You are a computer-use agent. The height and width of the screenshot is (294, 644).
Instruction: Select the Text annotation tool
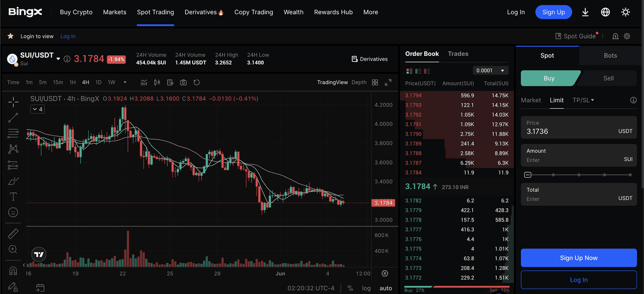point(13,196)
